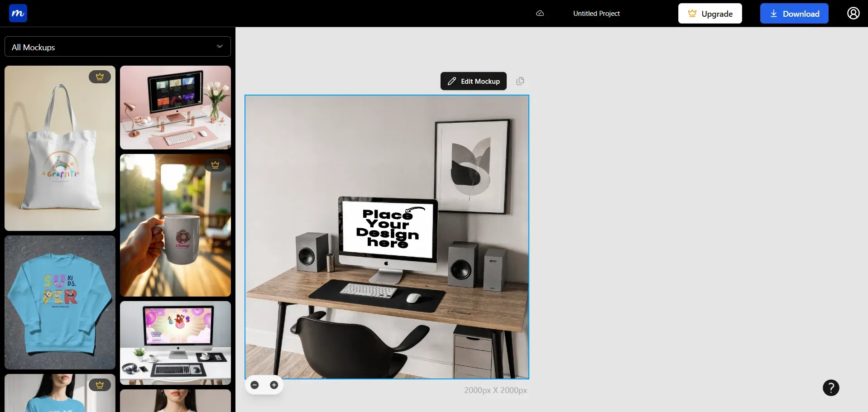Click the crown badge on mug mockup
Viewport: 868px width, 412px height.
click(x=215, y=164)
